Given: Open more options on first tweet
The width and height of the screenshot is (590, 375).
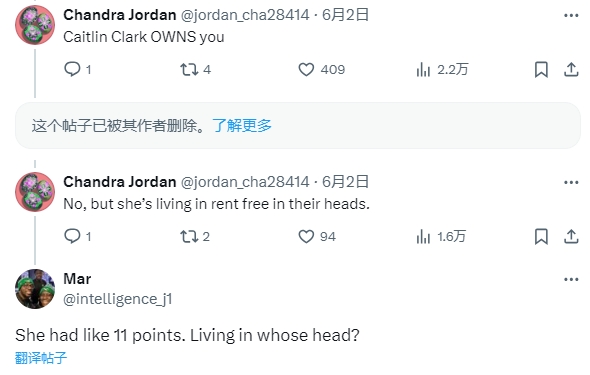Looking at the screenshot, I should [571, 15].
